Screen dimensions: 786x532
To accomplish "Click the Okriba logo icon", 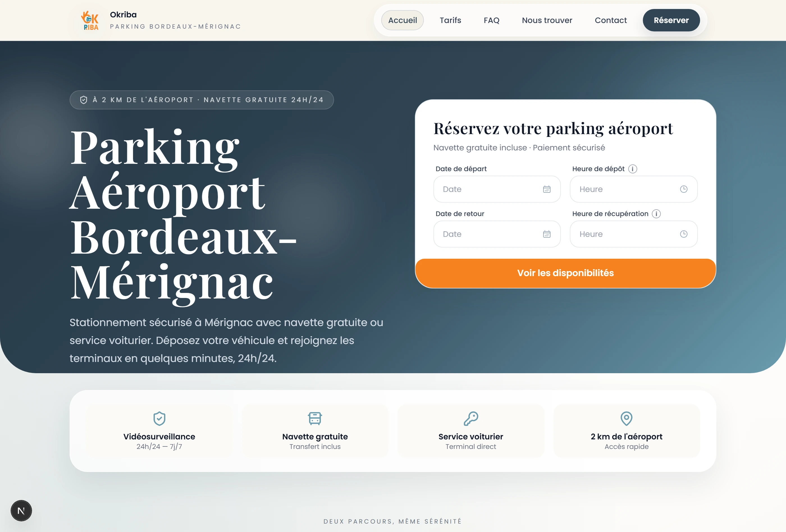I will click(x=90, y=20).
